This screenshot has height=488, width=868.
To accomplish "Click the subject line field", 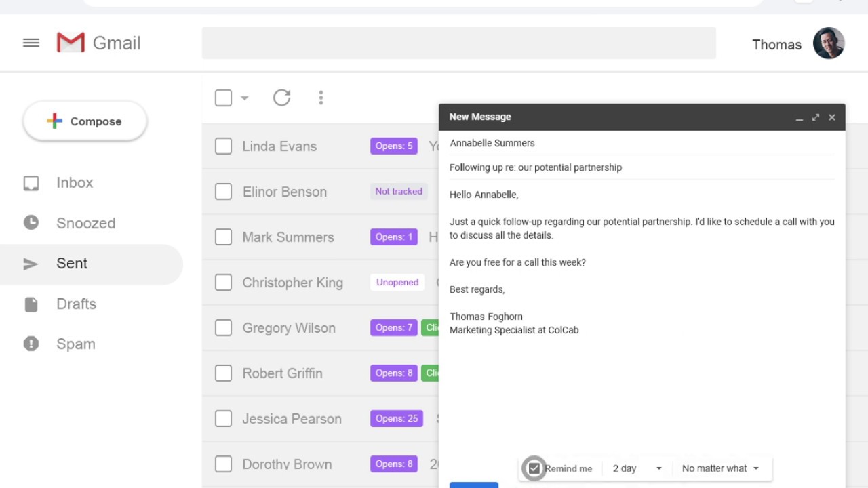I will 641,167.
